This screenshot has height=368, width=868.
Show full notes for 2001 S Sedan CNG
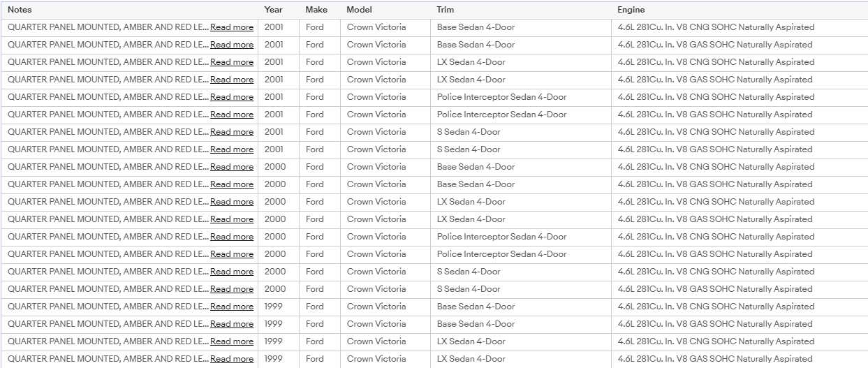tap(232, 132)
